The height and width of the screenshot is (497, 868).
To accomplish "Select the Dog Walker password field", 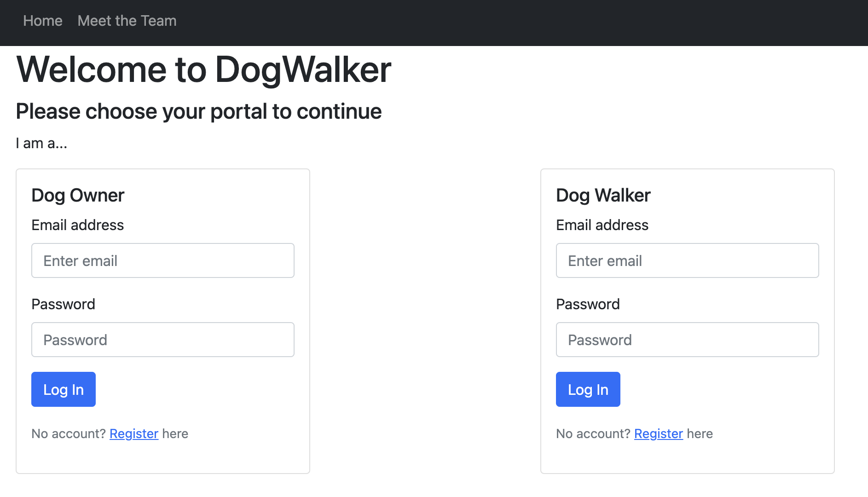I will [688, 340].
